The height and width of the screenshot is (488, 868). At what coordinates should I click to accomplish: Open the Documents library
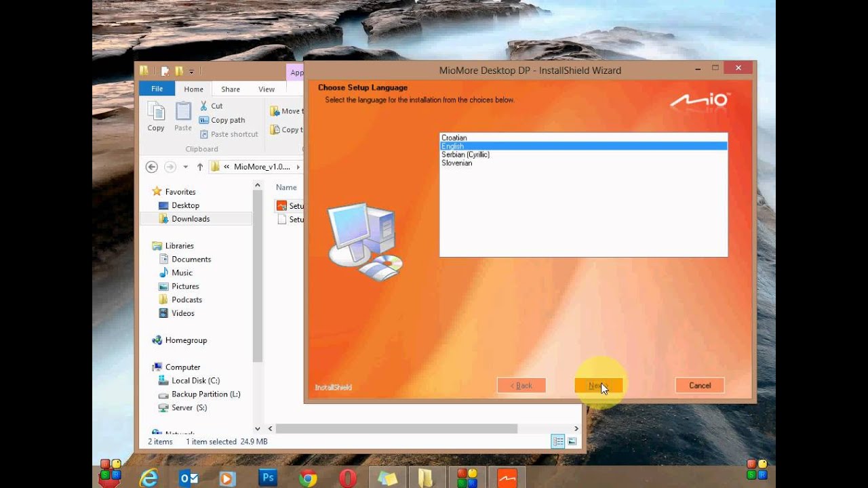(191, 259)
